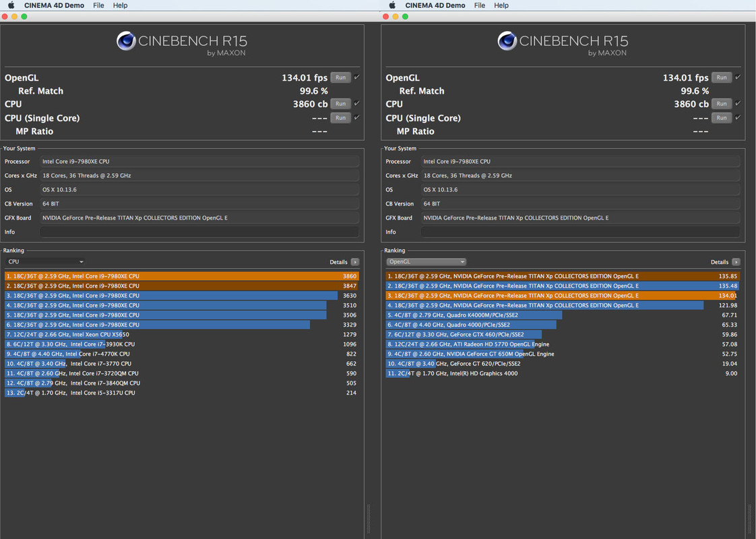Expand Details arrow in left window
The height and width of the screenshot is (539, 756).
[355, 262]
